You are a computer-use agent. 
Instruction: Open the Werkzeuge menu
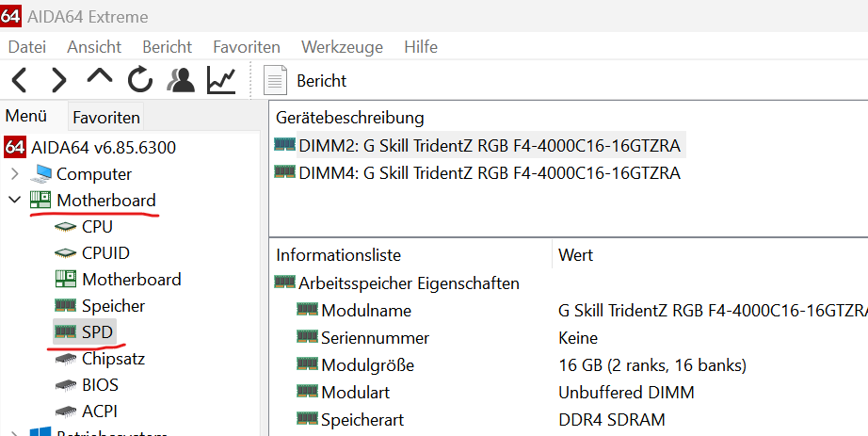(x=342, y=47)
